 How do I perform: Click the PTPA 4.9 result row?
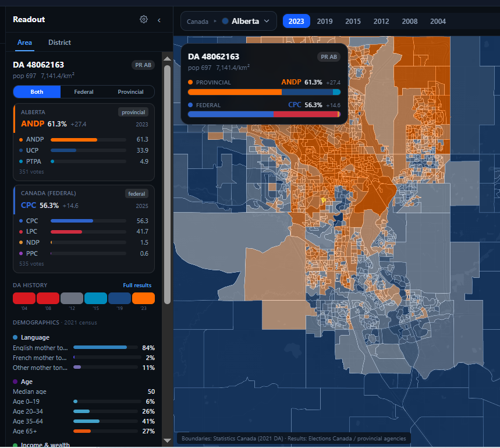point(84,161)
